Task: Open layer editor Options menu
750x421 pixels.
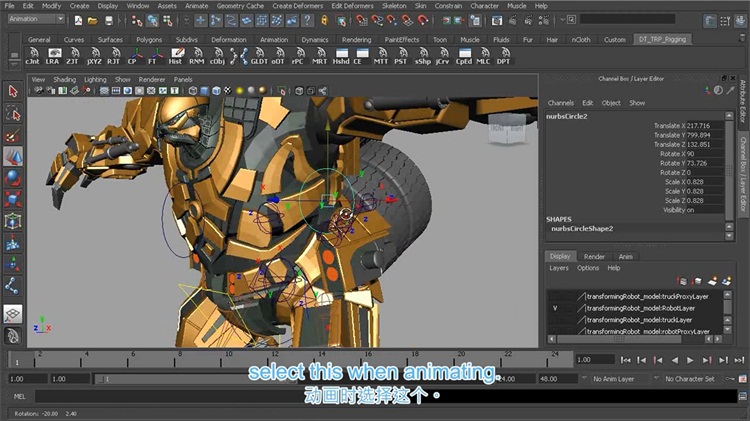Action: click(588, 268)
